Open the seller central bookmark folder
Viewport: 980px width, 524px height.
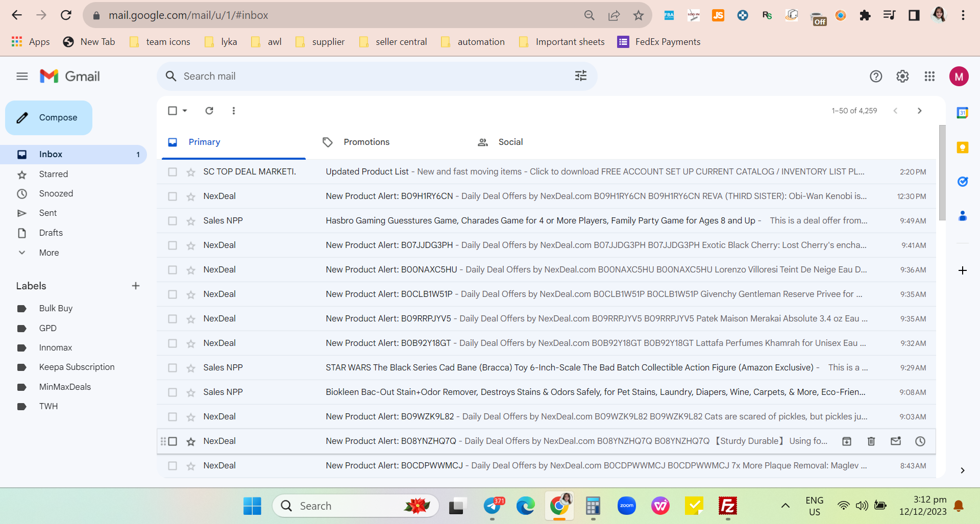393,42
